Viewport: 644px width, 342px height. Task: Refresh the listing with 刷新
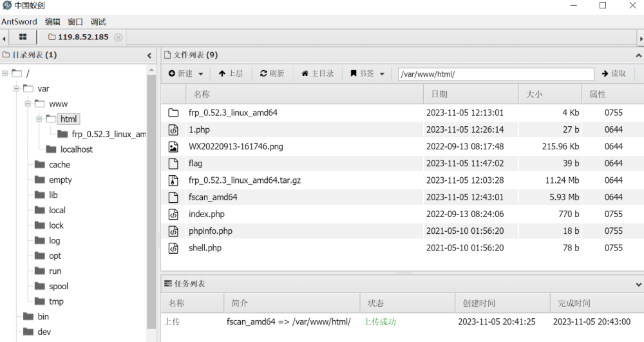pyautogui.click(x=272, y=73)
